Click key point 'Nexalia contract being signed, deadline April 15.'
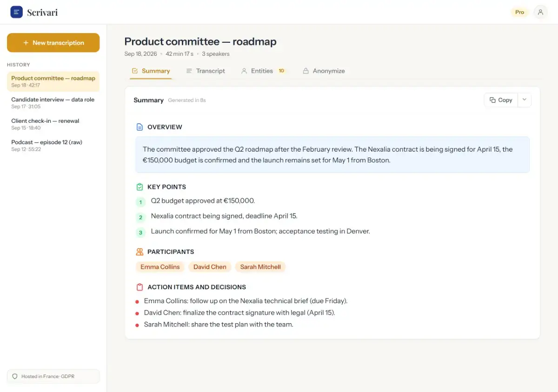 tap(224, 216)
